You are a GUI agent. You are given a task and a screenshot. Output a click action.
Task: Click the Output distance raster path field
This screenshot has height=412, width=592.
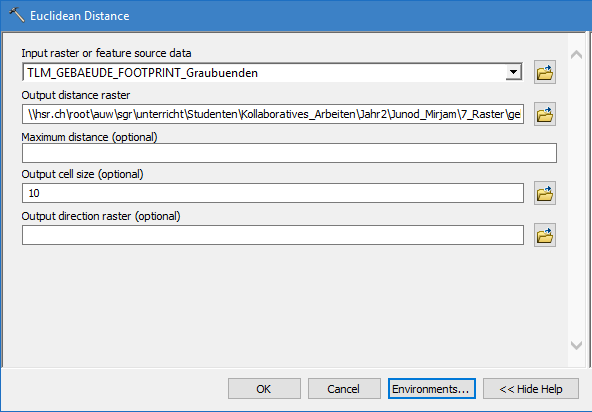(x=273, y=114)
